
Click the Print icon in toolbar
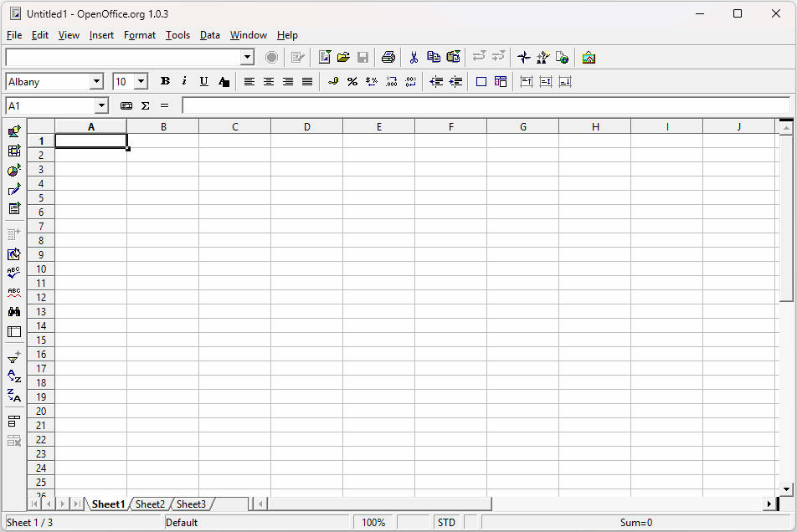(x=388, y=58)
